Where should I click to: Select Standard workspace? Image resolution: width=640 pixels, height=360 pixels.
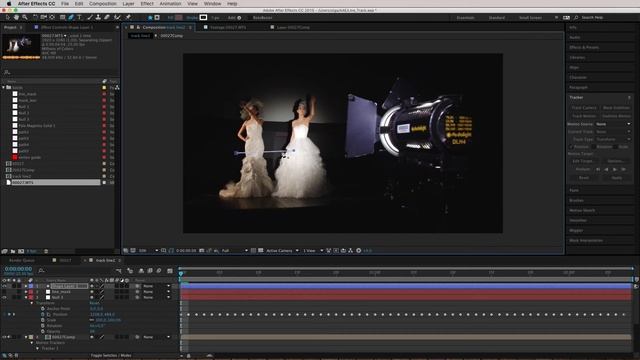(497, 18)
